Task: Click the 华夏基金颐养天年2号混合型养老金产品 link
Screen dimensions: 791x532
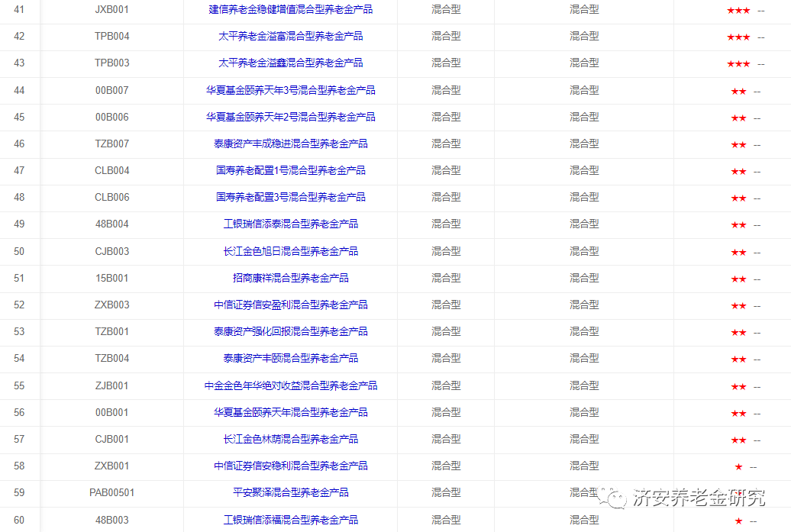Action: [x=291, y=117]
